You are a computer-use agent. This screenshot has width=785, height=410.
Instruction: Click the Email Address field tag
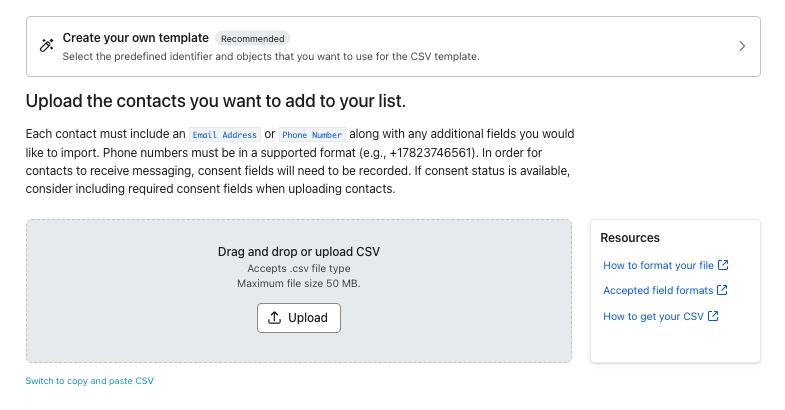click(x=225, y=134)
